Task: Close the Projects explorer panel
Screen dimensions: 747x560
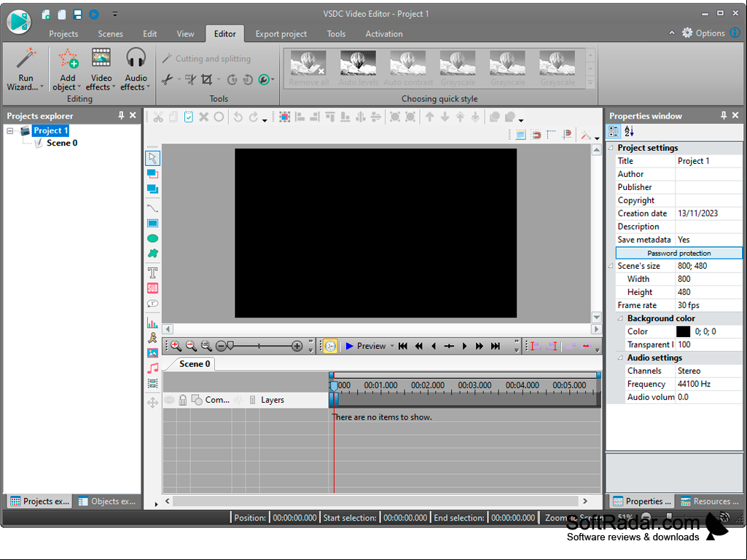Action: [x=133, y=115]
